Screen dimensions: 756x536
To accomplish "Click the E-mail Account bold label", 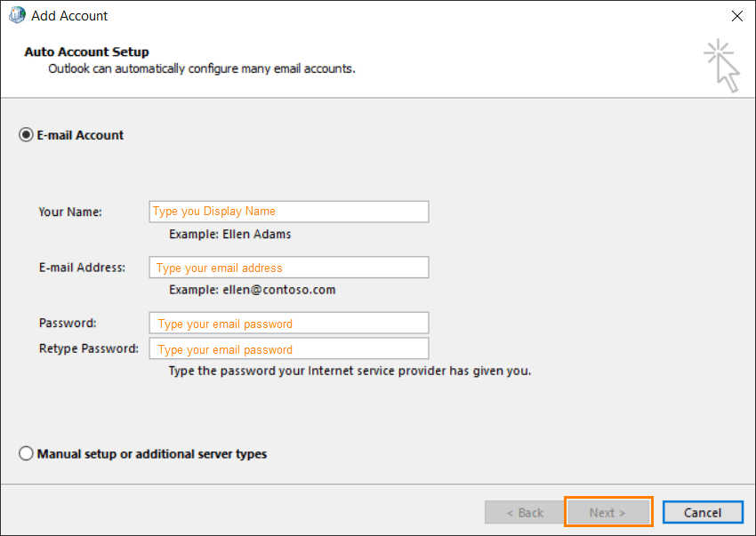I will click(x=79, y=135).
